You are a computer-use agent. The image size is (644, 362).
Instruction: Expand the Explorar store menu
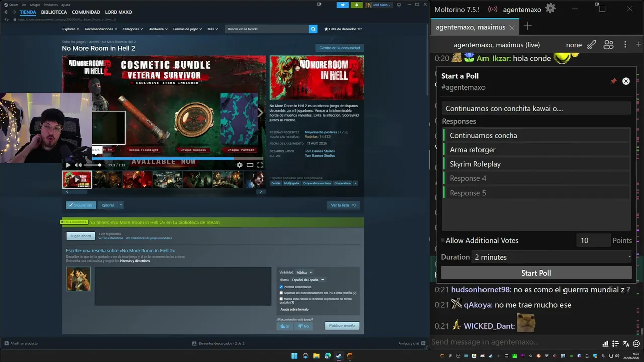tap(70, 29)
